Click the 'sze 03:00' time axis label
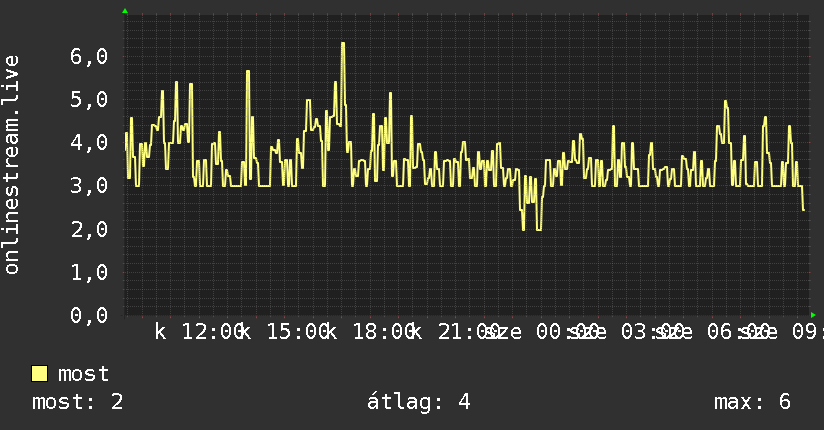This screenshot has height=430, width=824. pos(626,332)
